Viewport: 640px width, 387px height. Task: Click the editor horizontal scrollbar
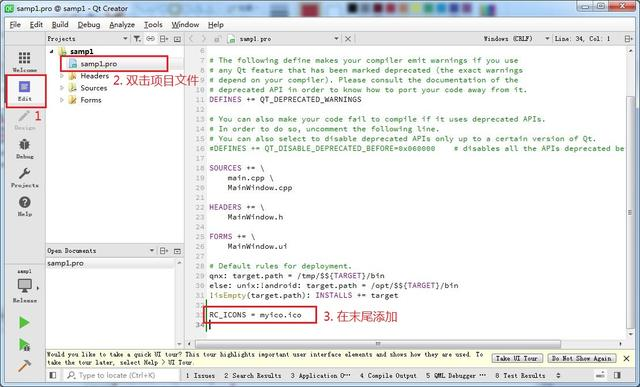click(x=378, y=344)
